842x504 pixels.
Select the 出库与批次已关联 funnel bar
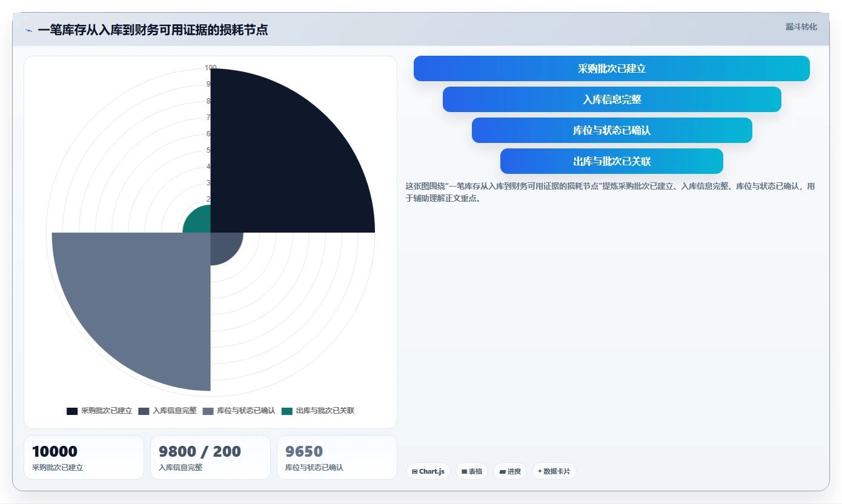[612, 161]
